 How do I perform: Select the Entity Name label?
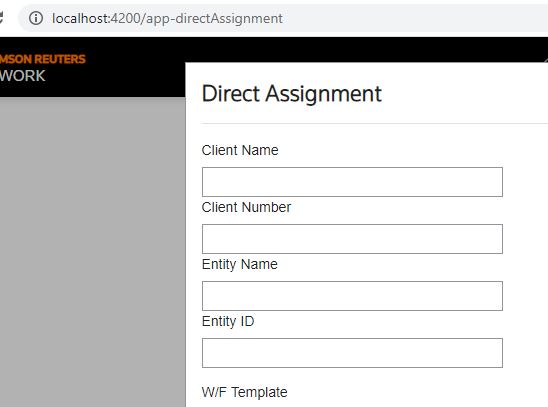click(240, 264)
